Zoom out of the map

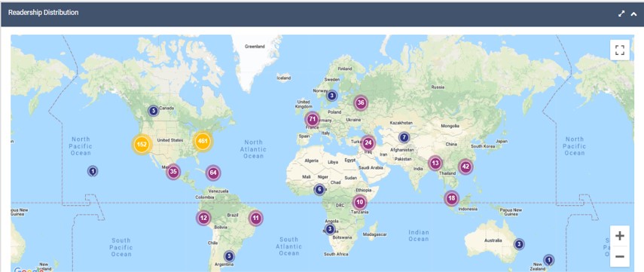(x=620, y=256)
